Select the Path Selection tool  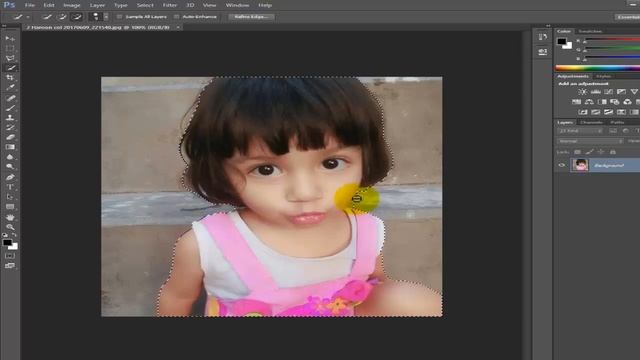[10, 197]
